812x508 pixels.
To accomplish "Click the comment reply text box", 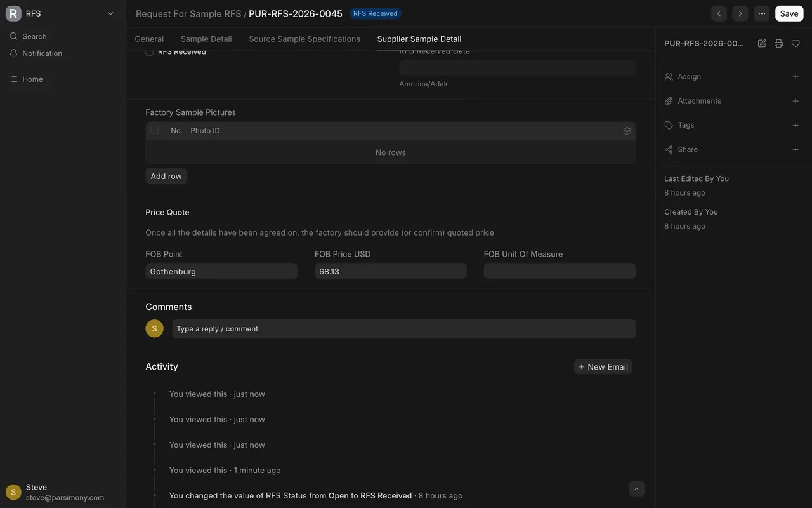I will [x=404, y=328].
